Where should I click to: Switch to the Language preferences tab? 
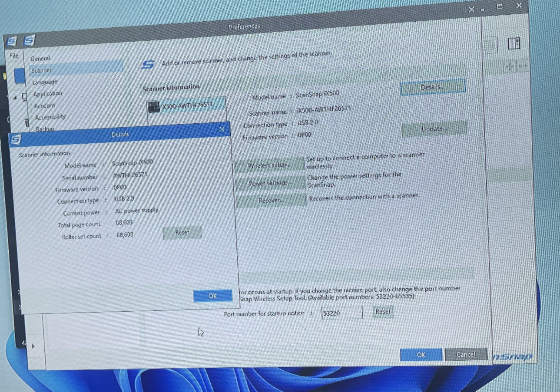point(45,82)
